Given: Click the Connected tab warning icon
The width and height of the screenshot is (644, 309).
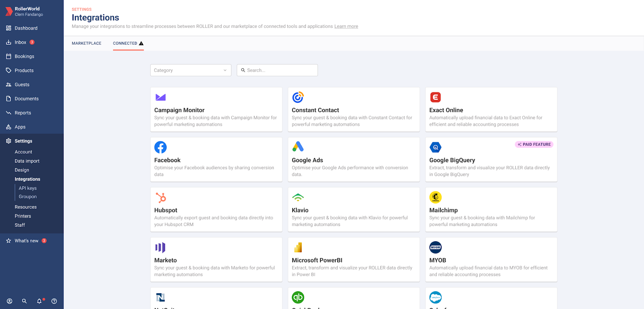Looking at the screenshot, I should 141,43.
